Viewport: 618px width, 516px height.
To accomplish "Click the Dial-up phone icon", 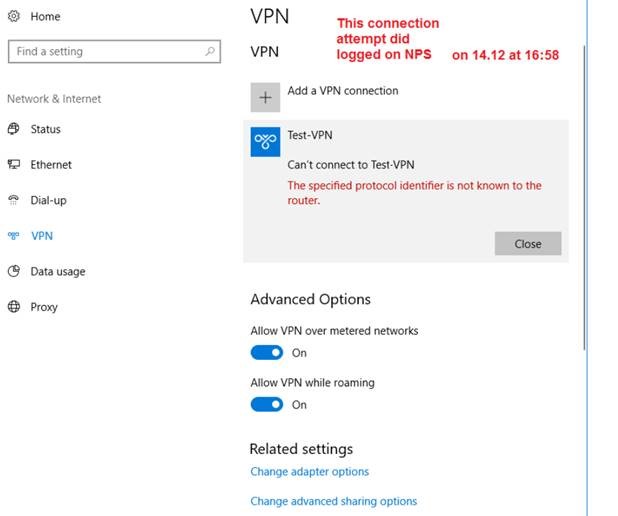I will click(14, 200).
